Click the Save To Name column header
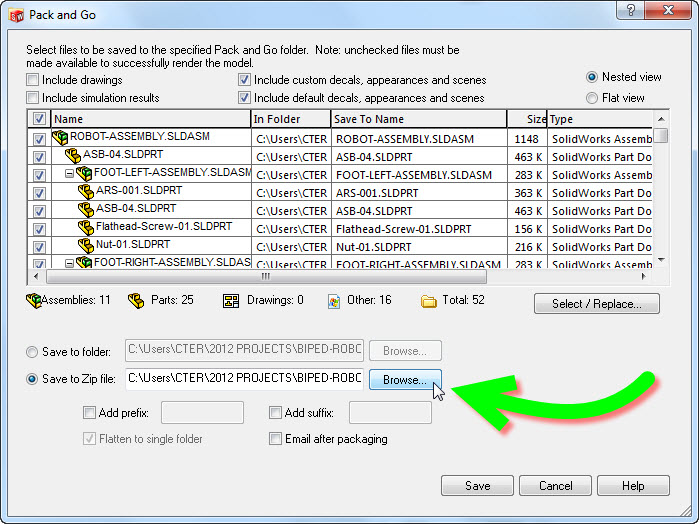This screenshot has width=699, height=524. (x=419, y=119)
